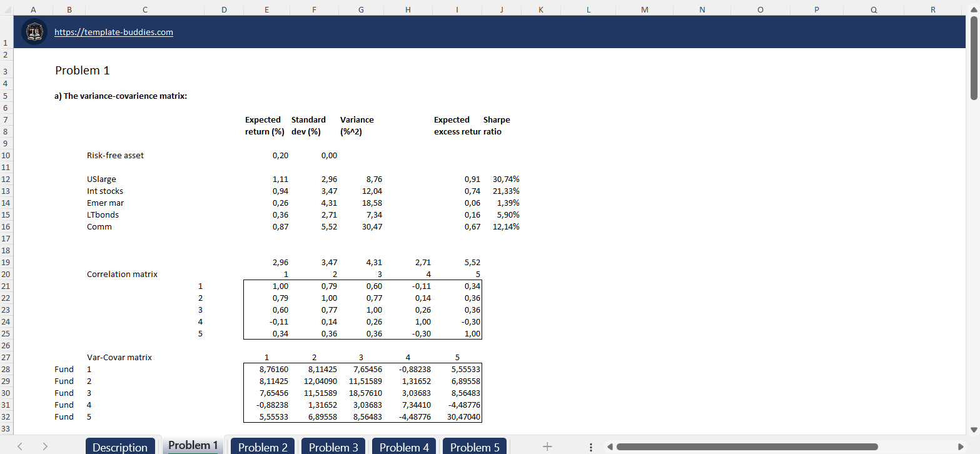This screenshot has width=980, height=454.
Task: Click the 'Var-Covar matrix' label
Action: [119, 358]
